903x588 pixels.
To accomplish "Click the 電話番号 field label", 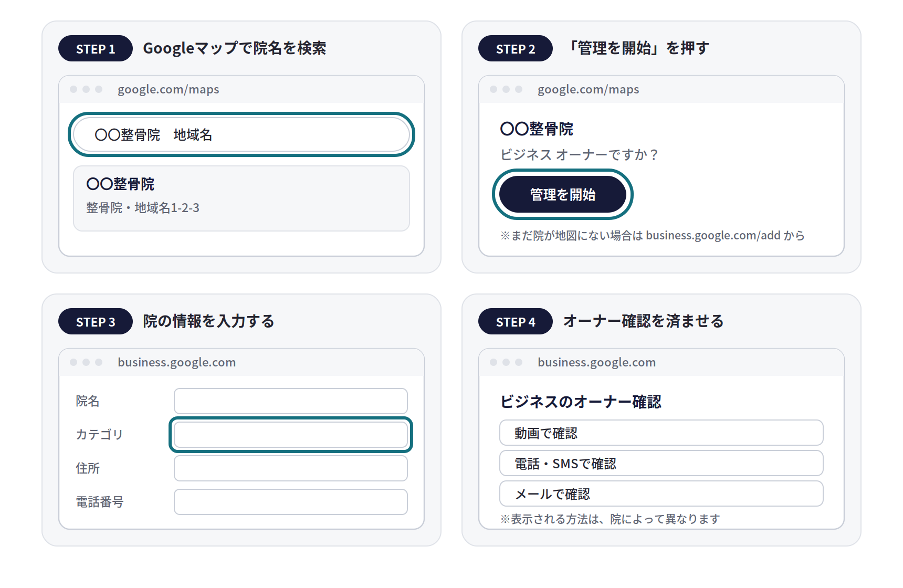I will (100, 502).
